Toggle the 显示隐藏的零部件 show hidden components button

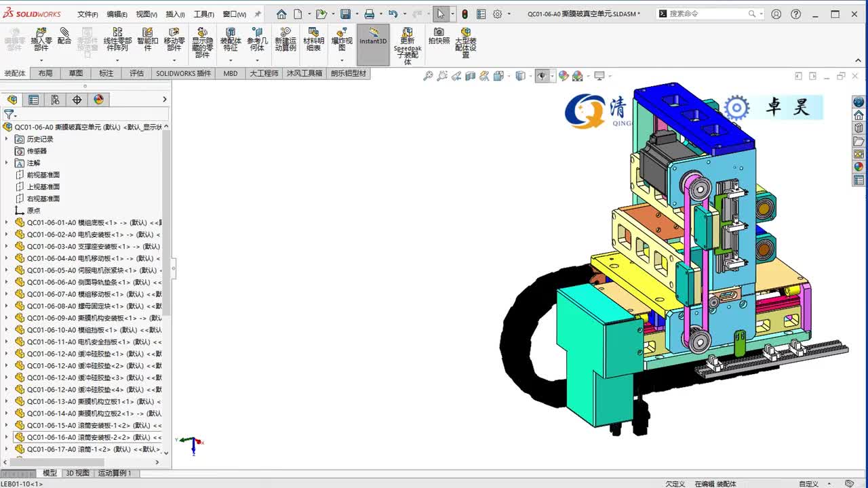pos(202,42)
